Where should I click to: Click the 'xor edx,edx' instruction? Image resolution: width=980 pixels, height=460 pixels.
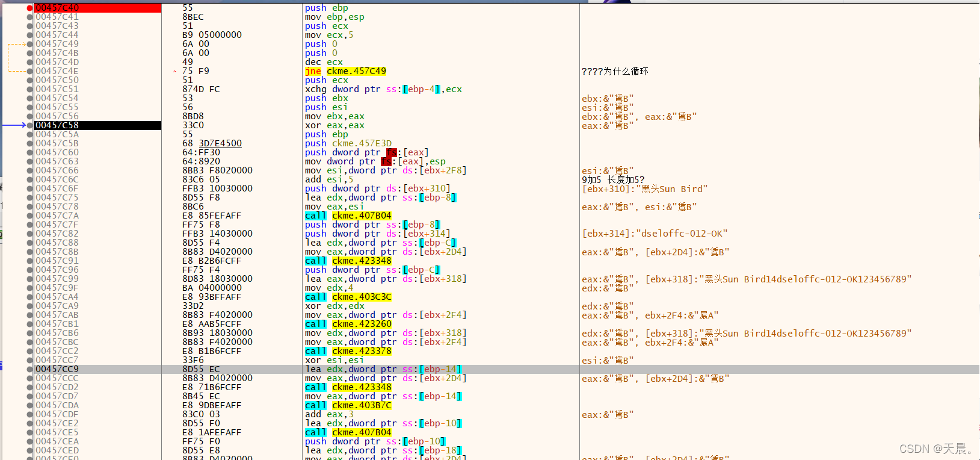[334, 306]
